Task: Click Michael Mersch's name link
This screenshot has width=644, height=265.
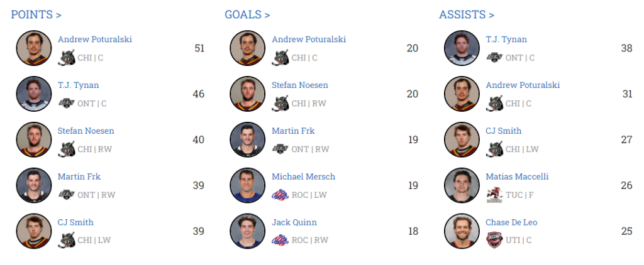Action: [x=303, y=176]
